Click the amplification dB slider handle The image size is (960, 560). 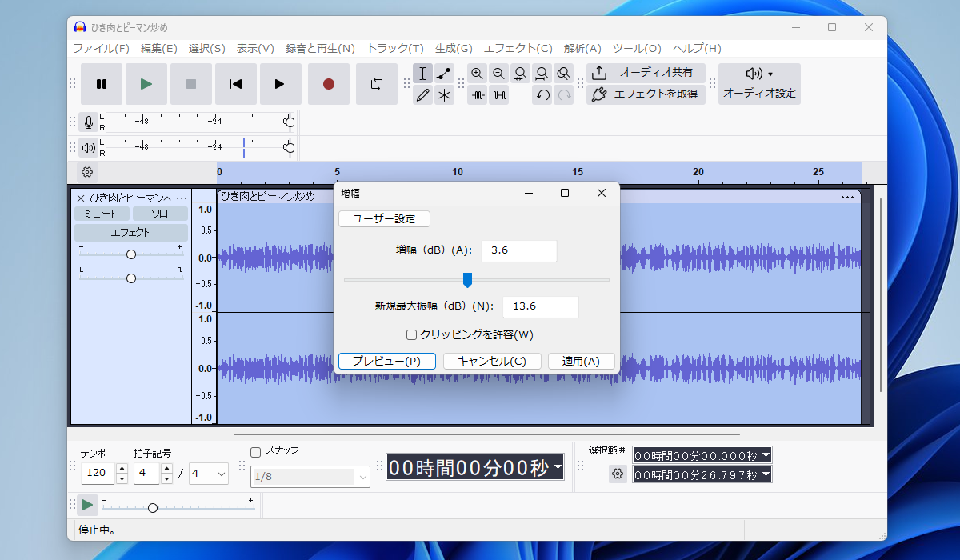pyautogui.click(x=468, y=279)
